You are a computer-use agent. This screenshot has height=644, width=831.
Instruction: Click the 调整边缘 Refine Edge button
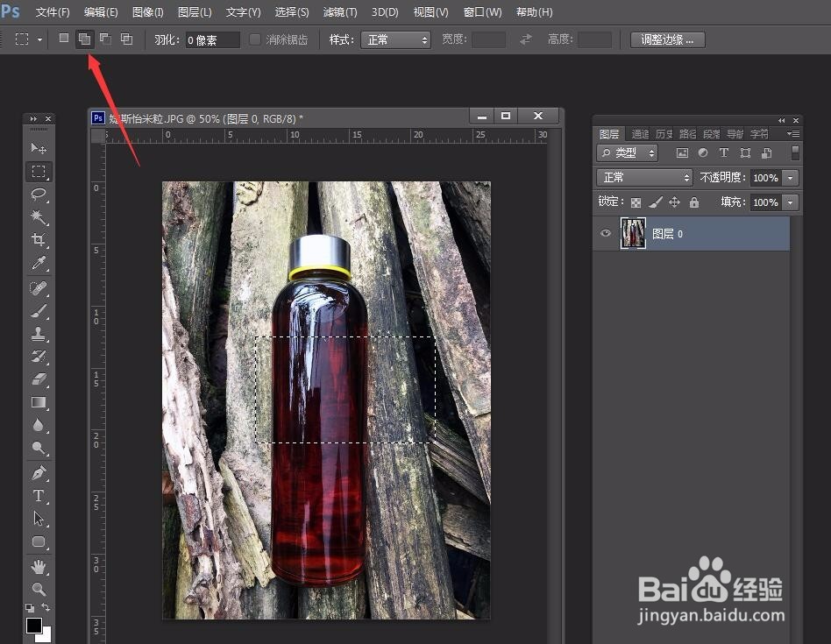pos(668,39)
